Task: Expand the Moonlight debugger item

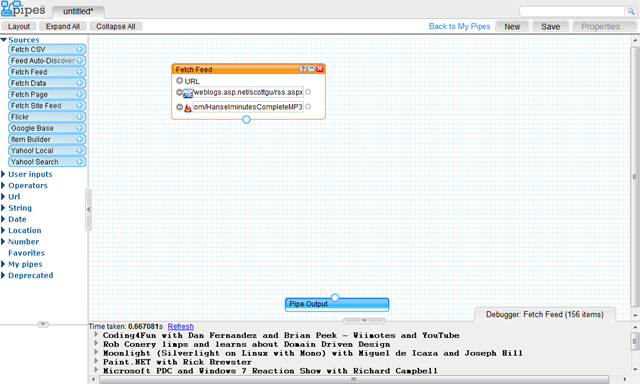Action: click(96, 352)
